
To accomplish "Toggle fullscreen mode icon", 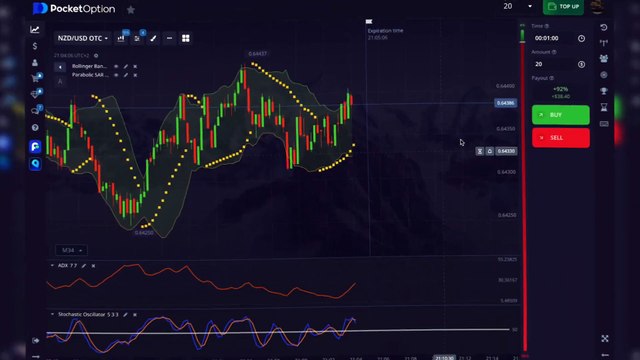I will (x=604, y=338).
